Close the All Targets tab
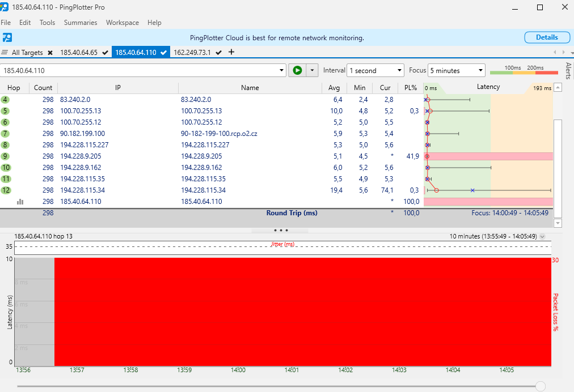Viewport: 574px width, 392px height. 50,53
